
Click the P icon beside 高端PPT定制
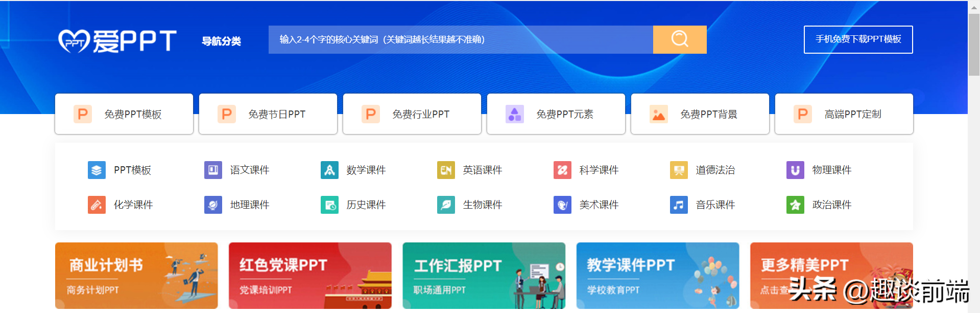coord(803,114)
